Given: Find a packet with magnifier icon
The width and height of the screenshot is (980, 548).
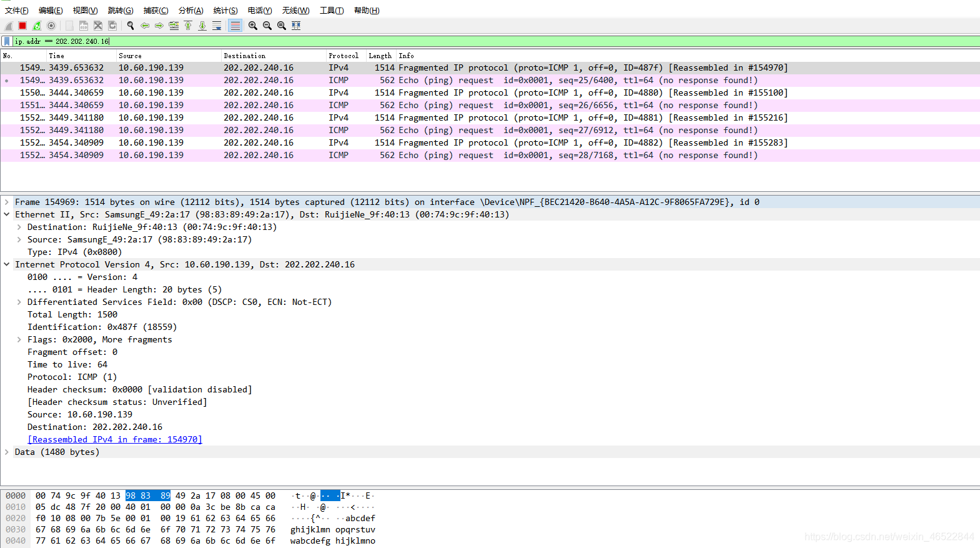Looking at the screenshot, I should click(x=131, y=26).
